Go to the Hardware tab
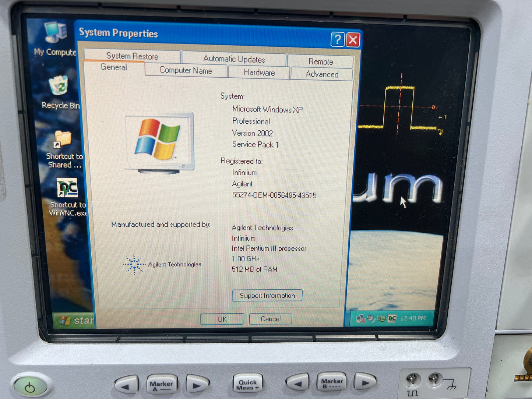Screen dimensions: 532x399 pos(259,73)
